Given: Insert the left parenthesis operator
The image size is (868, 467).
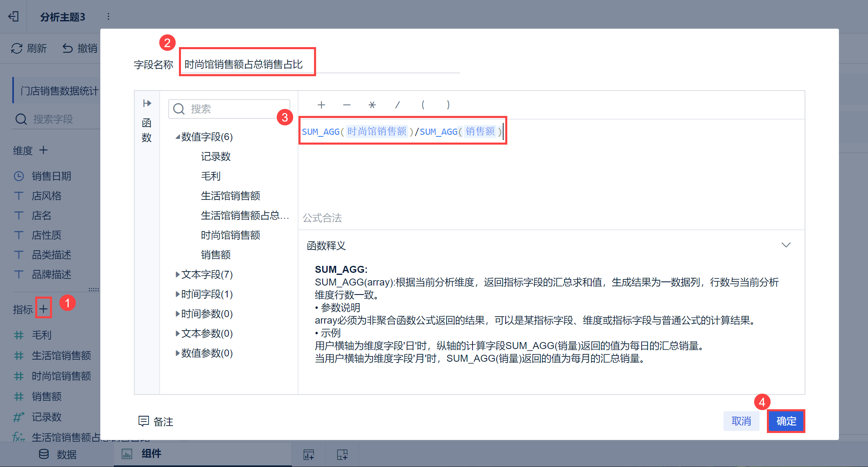Looking at the screenshot, I should [x=423, y=105].
